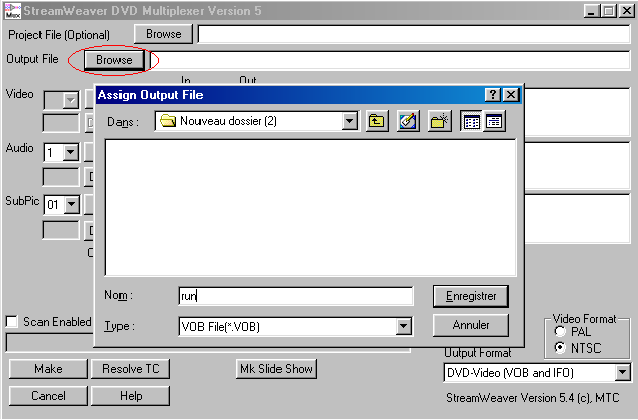Image resolution: width=638 pixels, height=420 pixels.
Task: Maximize the StreamWeaver window
Action: point(609,11)
